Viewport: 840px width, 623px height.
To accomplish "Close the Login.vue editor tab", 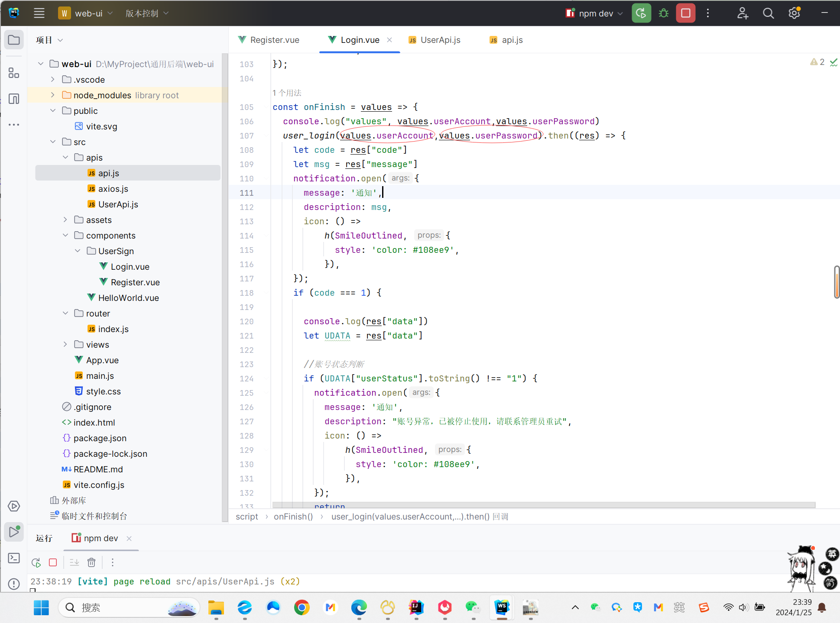I will [389, 40].
